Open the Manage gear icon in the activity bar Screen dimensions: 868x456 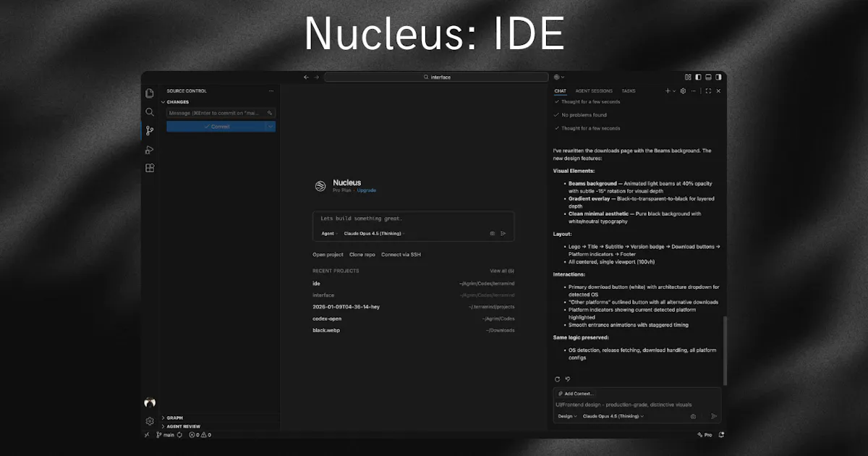pos(150,421)
